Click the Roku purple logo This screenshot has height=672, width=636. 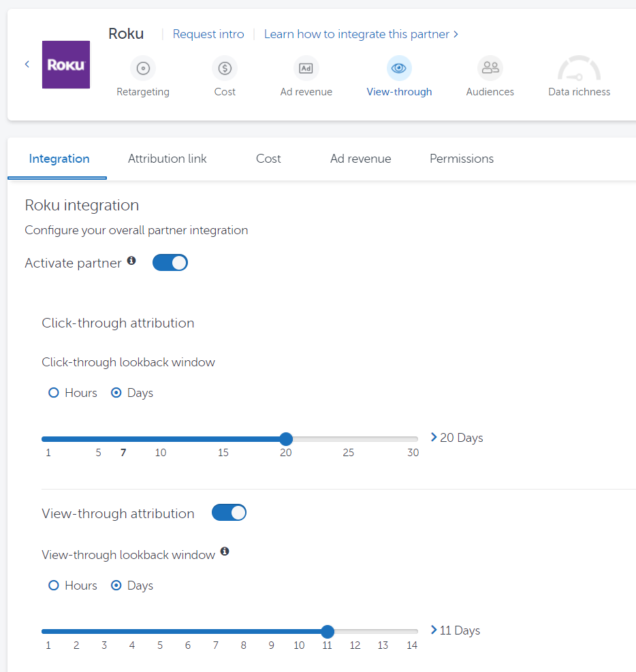click(x=66, y=65)
